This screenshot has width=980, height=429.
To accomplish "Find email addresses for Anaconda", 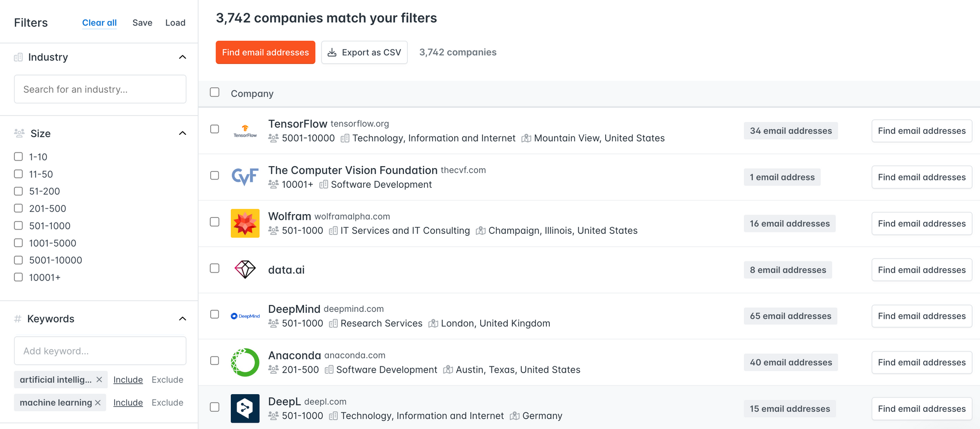I will (922, 362).
